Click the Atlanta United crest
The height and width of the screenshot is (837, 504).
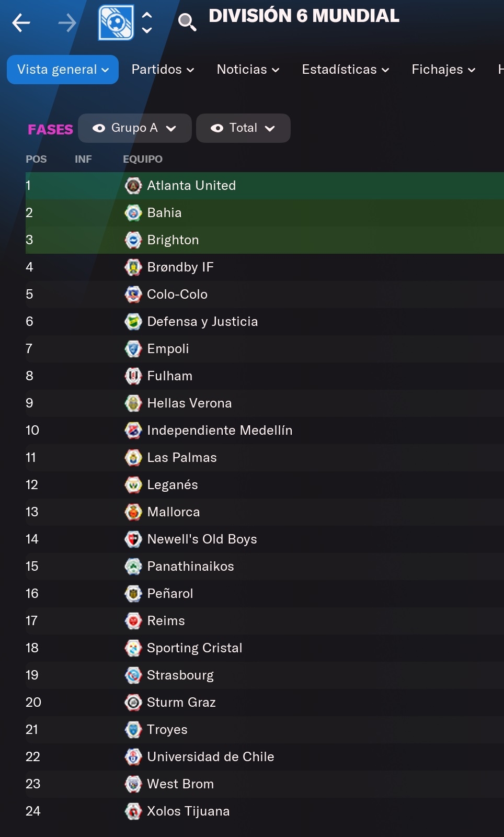[133, 185]
